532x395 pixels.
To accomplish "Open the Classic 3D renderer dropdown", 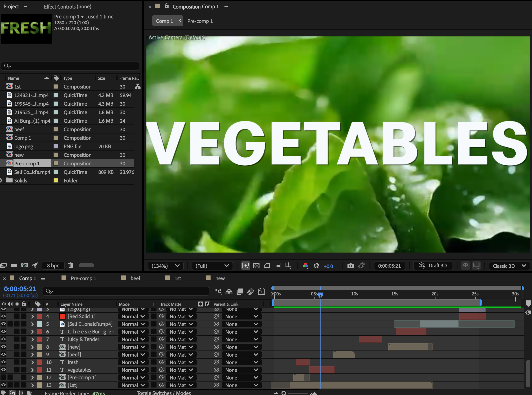I will [x=509, y=266].
